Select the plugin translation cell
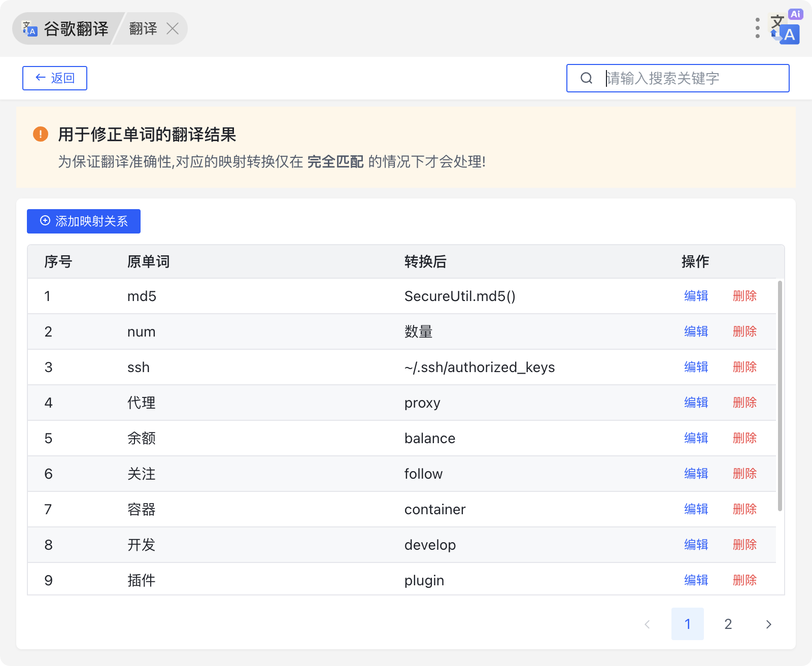The width and height of the screenshot is (812, 666). (424, 581)
